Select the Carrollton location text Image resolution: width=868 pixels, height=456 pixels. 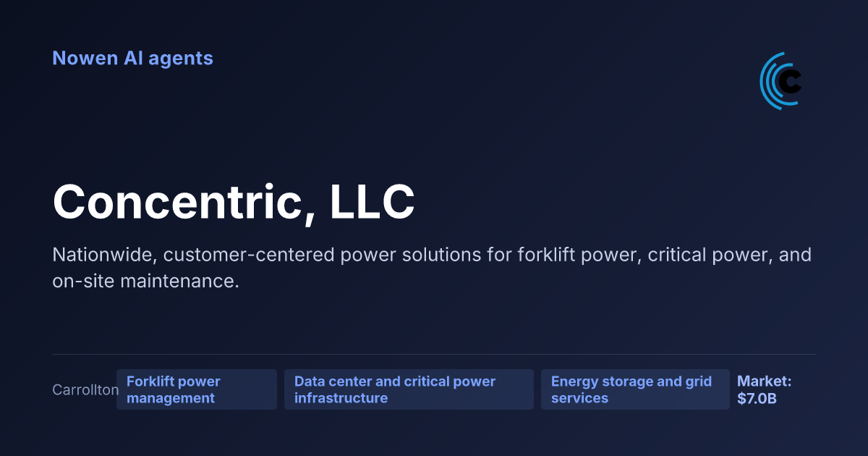[x=85, y=390]
